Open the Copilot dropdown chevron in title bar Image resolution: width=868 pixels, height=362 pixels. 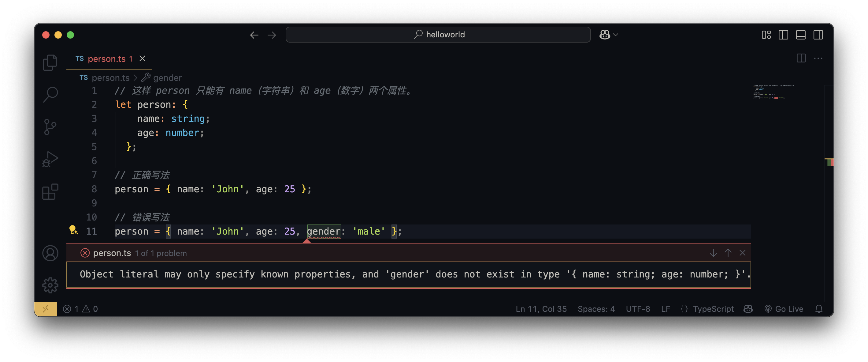[616, 35]
